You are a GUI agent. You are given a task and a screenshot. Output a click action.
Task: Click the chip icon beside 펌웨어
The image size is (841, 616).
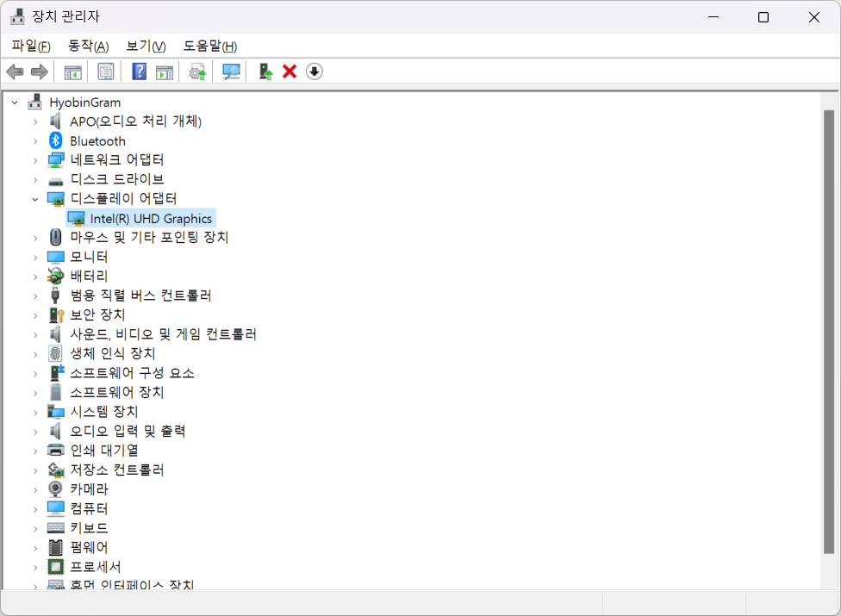point(56,547)
